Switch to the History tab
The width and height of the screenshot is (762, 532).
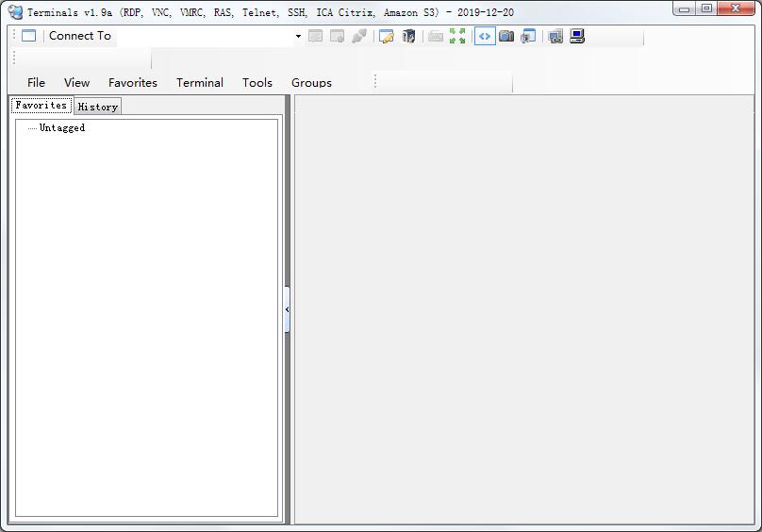click(97, 107)
